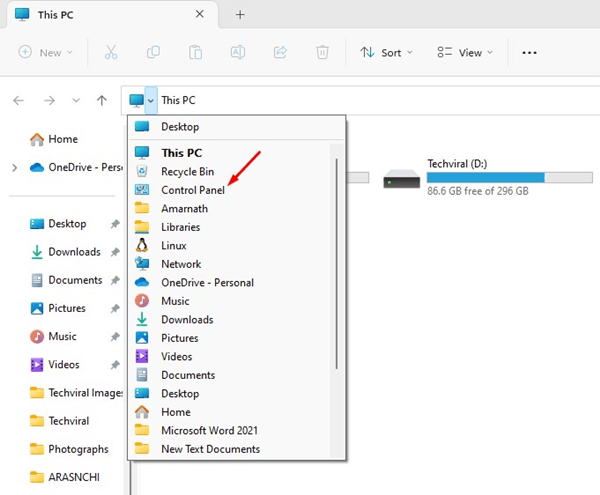Click the See more three-dots button
This screenshot has width=600, height=495.
(530, 52)
